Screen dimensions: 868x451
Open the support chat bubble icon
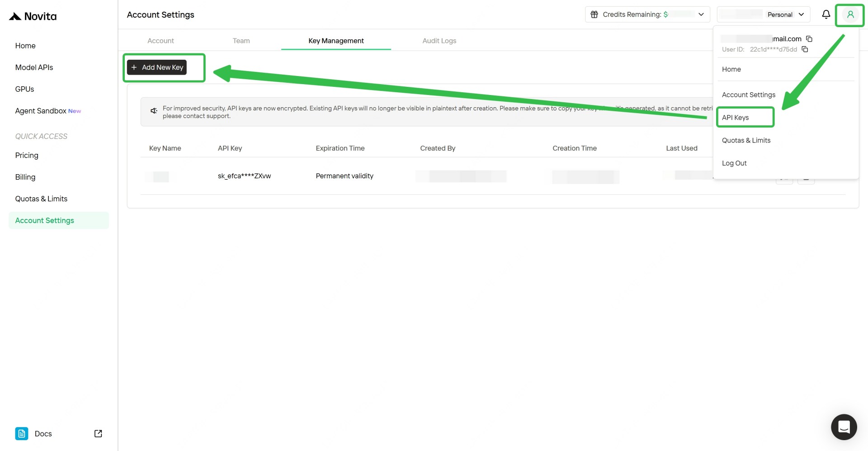point(844,427)
